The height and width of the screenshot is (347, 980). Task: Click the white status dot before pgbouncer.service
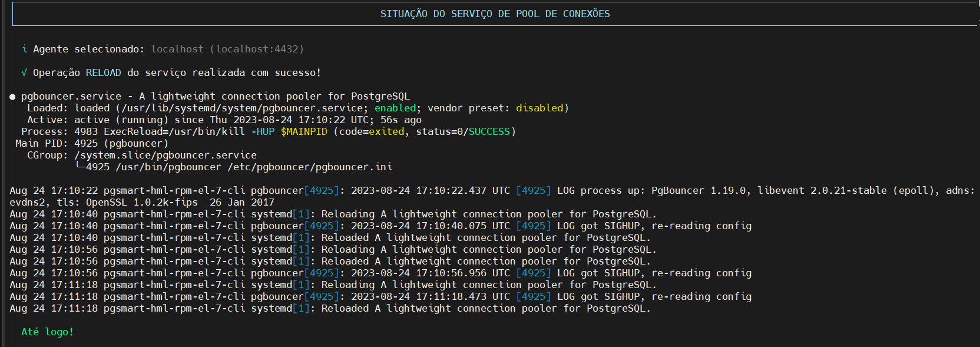point(12,97)
